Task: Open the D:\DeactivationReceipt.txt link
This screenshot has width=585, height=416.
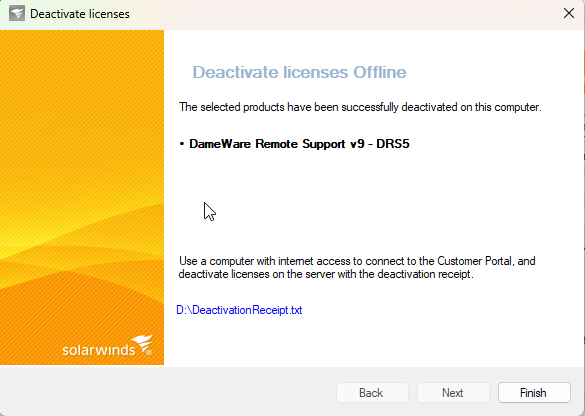Action: click(x=239, y=310)
